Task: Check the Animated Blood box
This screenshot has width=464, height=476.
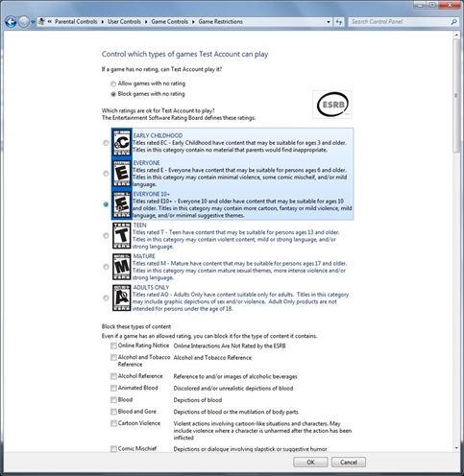Action: pos(113,388)
